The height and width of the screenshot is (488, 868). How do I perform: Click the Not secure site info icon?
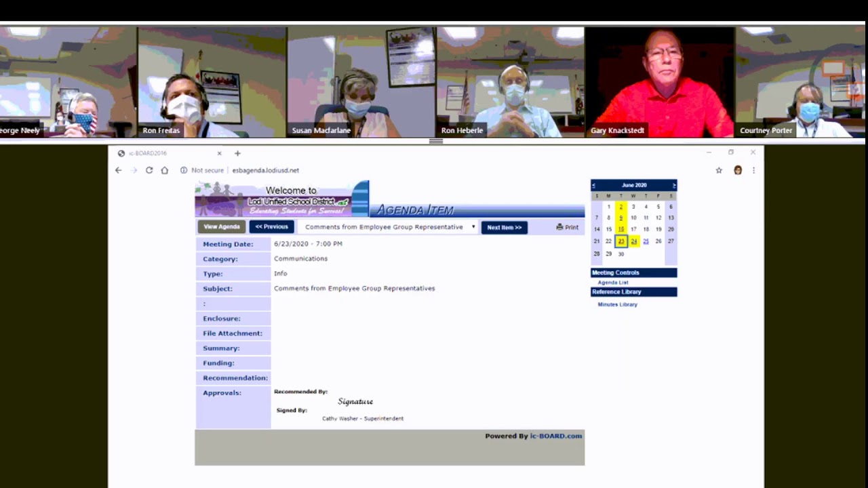point(184,170)
